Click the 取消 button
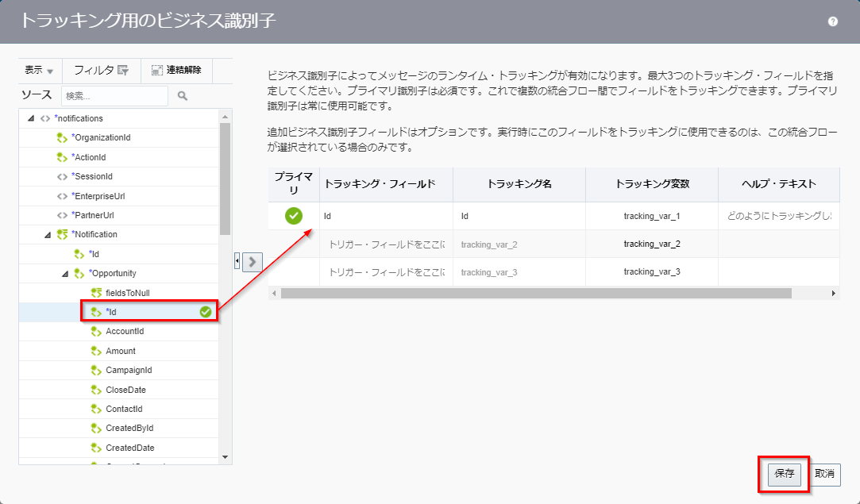This screenshot has width=860, height=504. pos(824,474)
